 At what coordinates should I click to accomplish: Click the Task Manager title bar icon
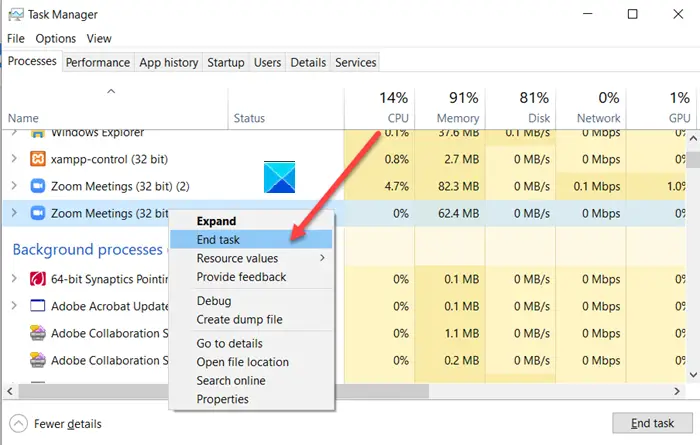[x=16, y=14]
